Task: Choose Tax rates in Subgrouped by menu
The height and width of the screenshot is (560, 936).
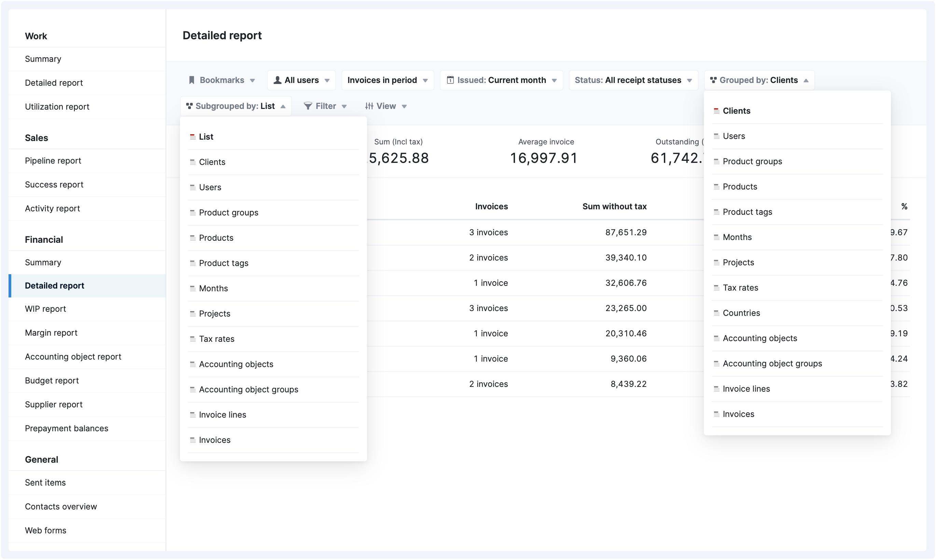Action: click(273, 339)
